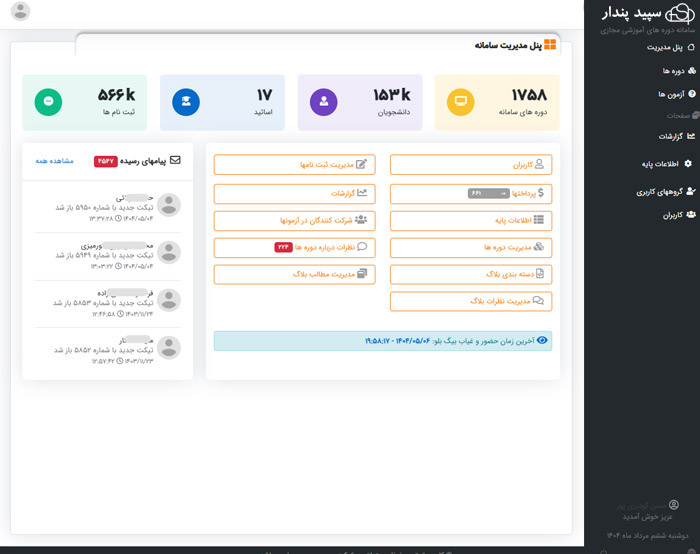Click the مدیریت دوره ها button
The height and width of the screenshot is (554, 700).
470,246
